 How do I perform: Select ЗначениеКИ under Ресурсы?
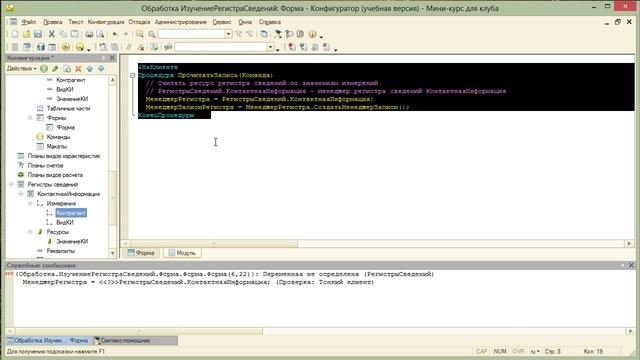[72, 242]
